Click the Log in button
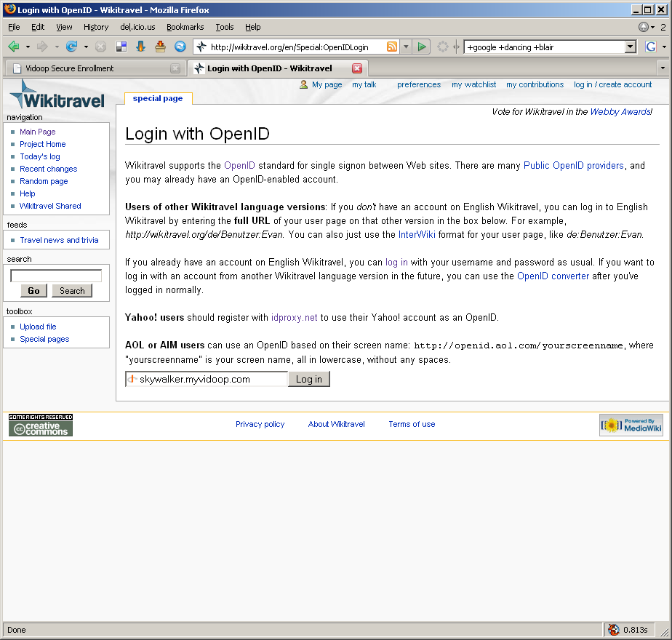Image resolution: width=672 pixels, height=640 pixels. tap(309, 379)
